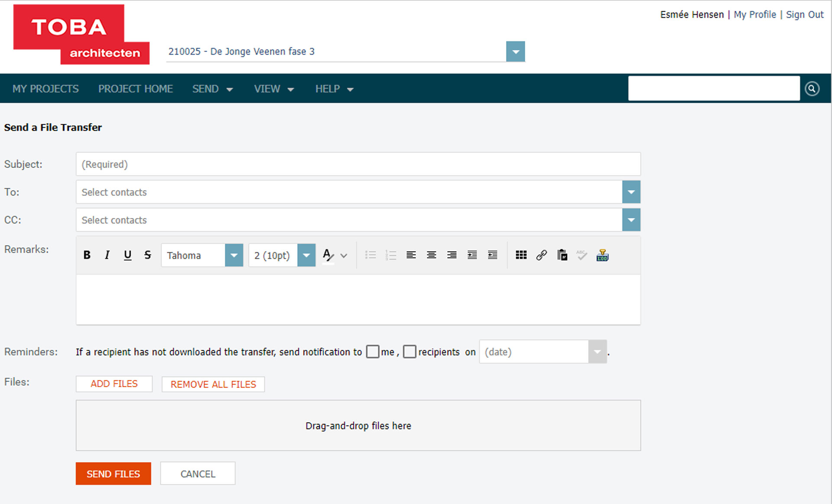Expand the To contacts dropdown
The image size is (832, 504).
pyautogui.click(x=631, y=192)
